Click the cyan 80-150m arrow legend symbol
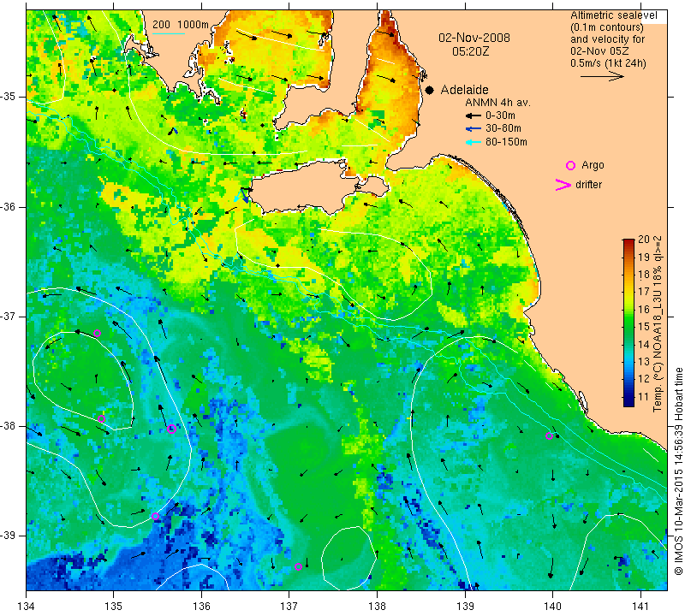This screenshot has height=616, width=685. point(473,142)
